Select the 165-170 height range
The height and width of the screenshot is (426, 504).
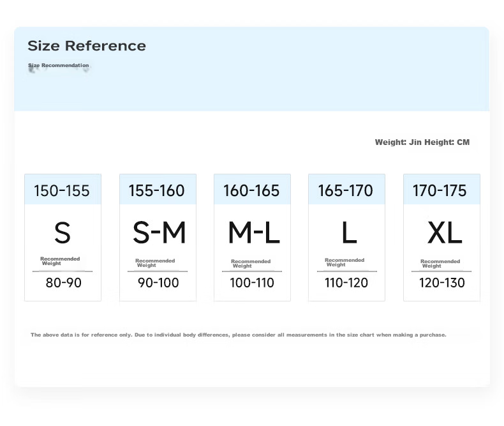click(x=346, y=190)
